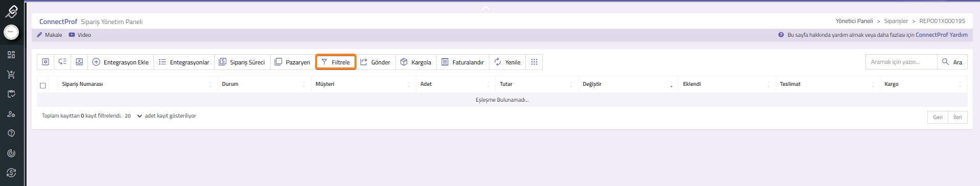Open the help question icon in sidebar
The image size is (980, 186).
[11, 133]
